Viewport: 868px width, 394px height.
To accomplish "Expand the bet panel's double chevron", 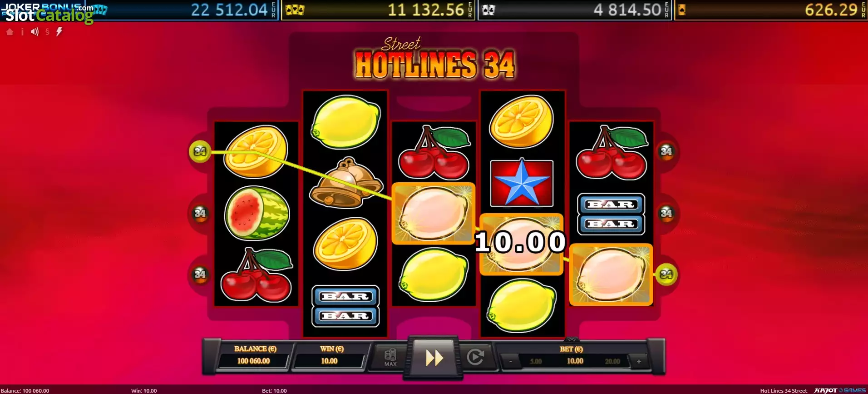I will [x=572, y=339].
